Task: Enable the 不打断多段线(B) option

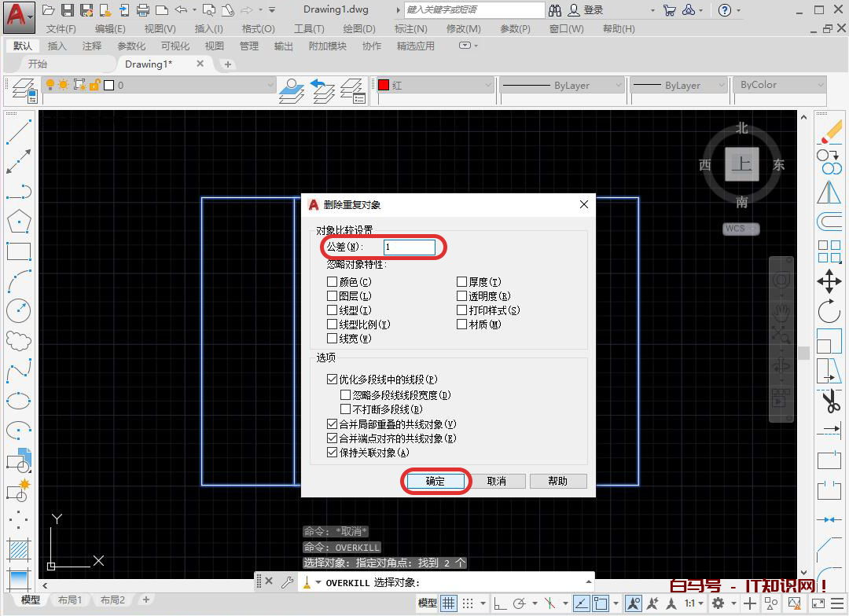Action: pos(344,409)
